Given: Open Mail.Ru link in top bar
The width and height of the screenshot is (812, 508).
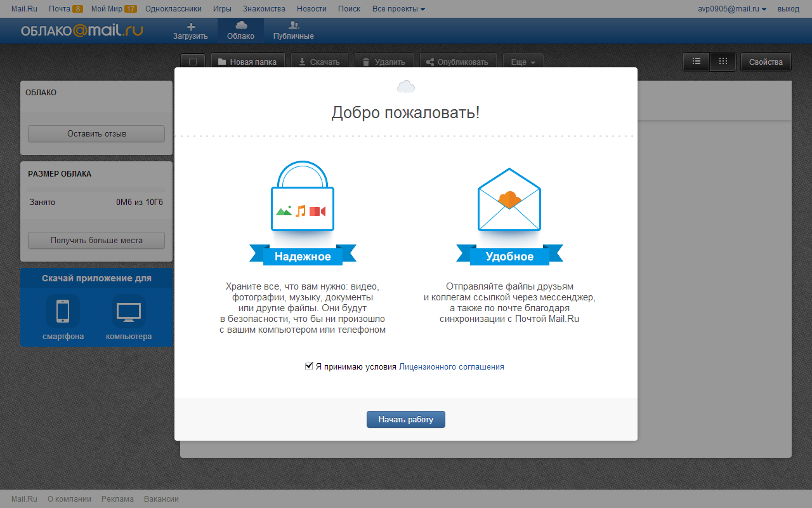Looking at the screenshot, I should coord(25,9).
